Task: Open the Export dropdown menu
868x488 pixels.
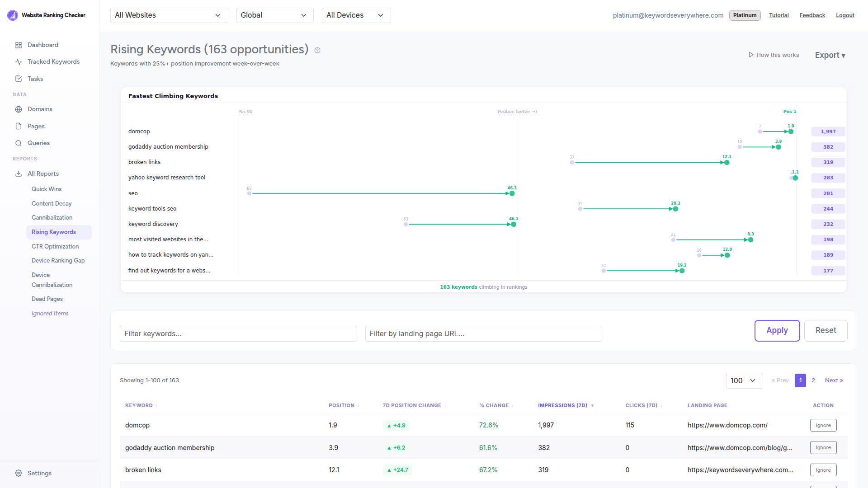Action: [x=830, y=55]
